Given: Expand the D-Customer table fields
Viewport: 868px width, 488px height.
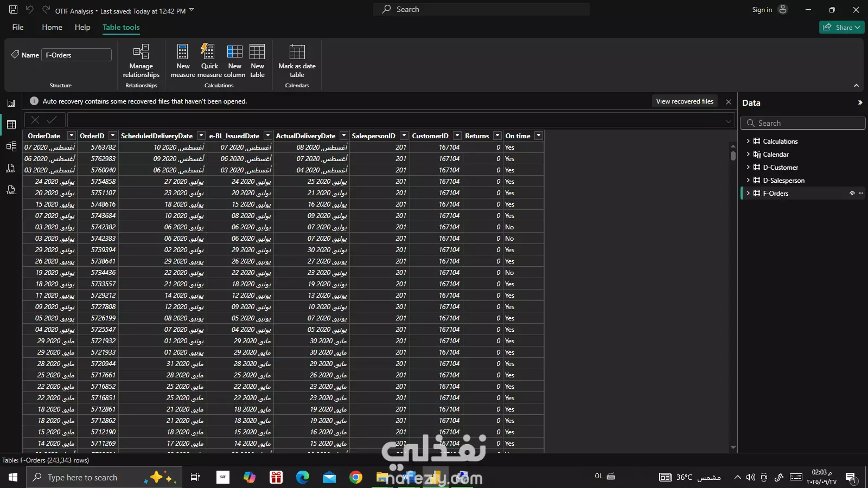Looking at the screenshot, I should [748, 167].
